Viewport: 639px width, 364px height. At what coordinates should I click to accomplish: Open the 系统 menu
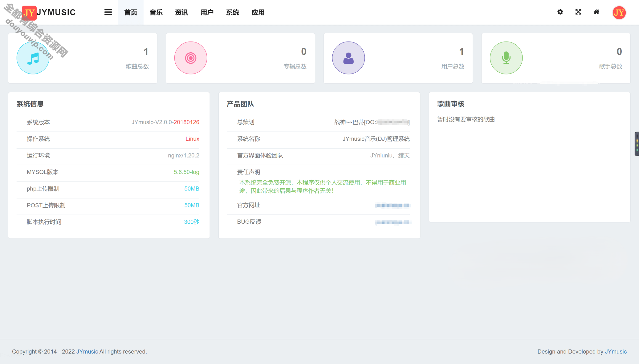tap(233, 12)
